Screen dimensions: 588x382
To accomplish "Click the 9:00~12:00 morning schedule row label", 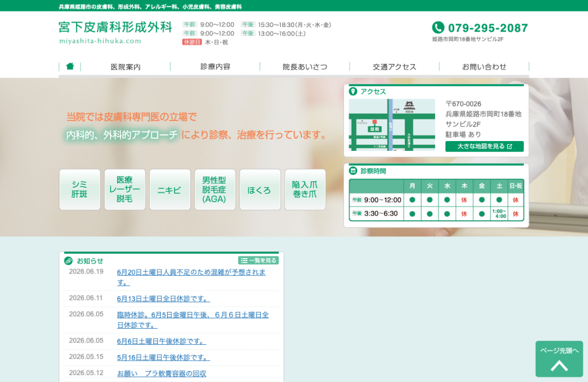I will point(377,200).
